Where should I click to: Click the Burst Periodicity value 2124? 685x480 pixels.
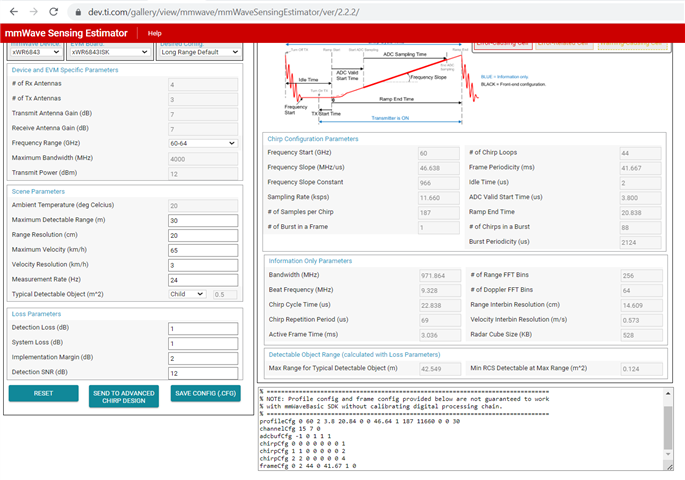(x=640, y=242)
